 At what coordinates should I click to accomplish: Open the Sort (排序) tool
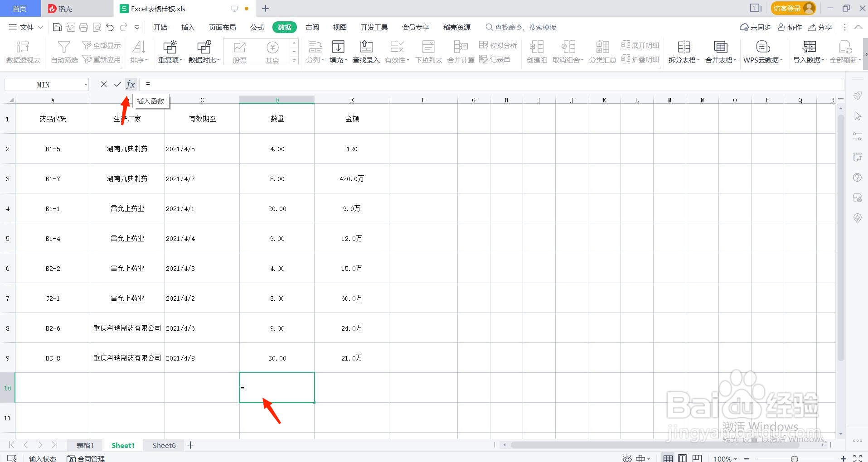point(139,52)
